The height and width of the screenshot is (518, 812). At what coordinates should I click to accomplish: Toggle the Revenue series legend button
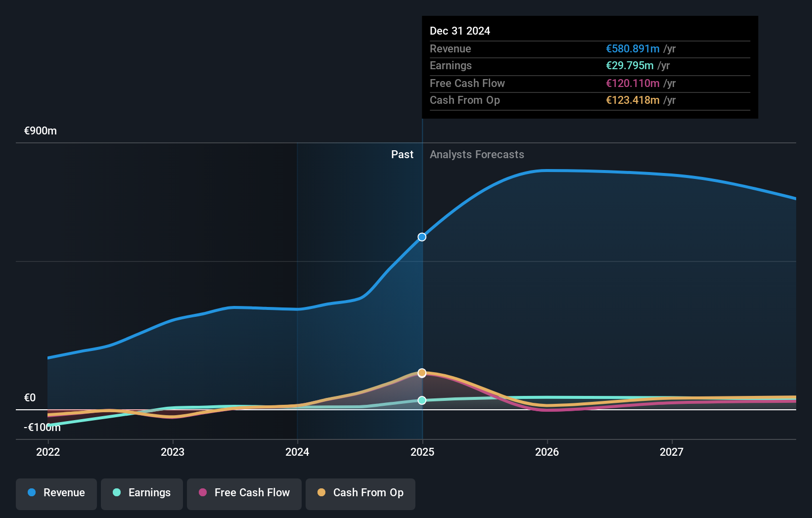(56, 493)
